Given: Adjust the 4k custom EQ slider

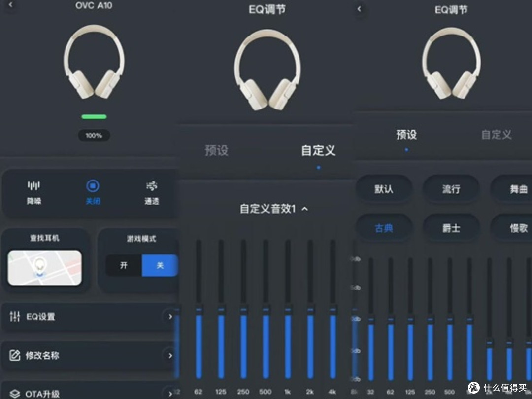Looking at the screenshot, I should click(x=333, y=309).
